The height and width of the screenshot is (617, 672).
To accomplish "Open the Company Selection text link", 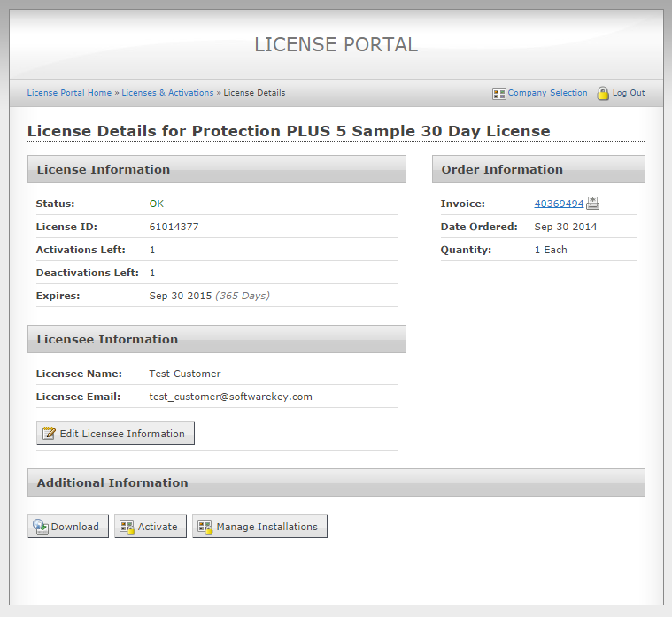I will (x=547, y=93).
